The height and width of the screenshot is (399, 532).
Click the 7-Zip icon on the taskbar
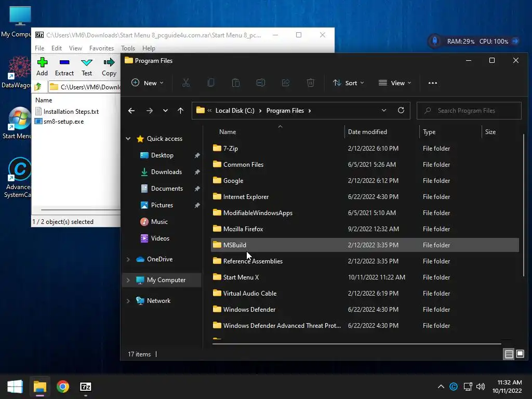pyautogui.click(x=86, y=387)
